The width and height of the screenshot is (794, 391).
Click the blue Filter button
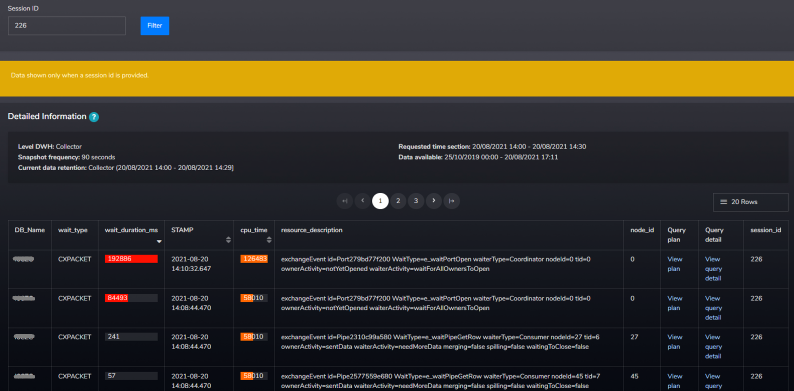coord(155,26)
